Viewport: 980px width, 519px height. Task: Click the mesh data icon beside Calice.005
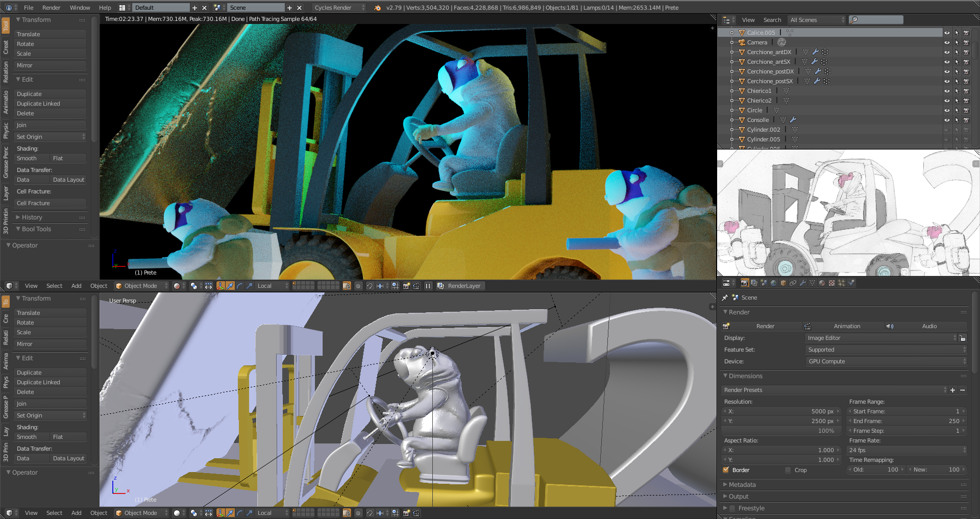(790, 33)
